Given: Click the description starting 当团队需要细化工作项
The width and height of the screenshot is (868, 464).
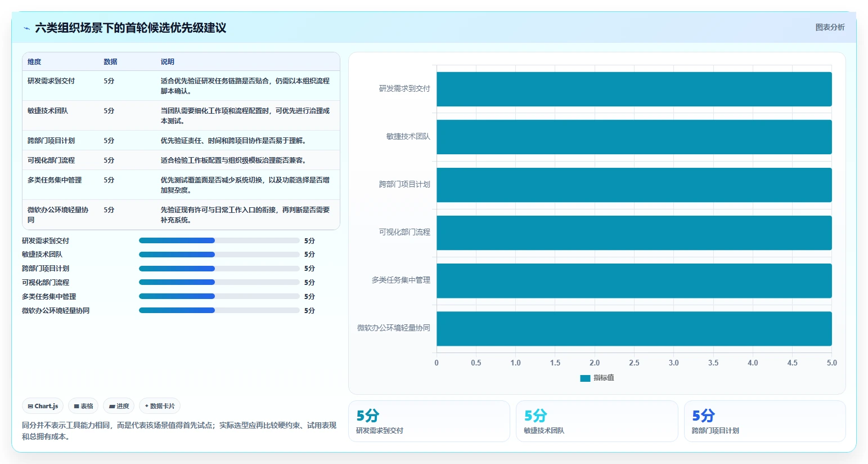Looking at the screenshot, I should click(245, 116).
